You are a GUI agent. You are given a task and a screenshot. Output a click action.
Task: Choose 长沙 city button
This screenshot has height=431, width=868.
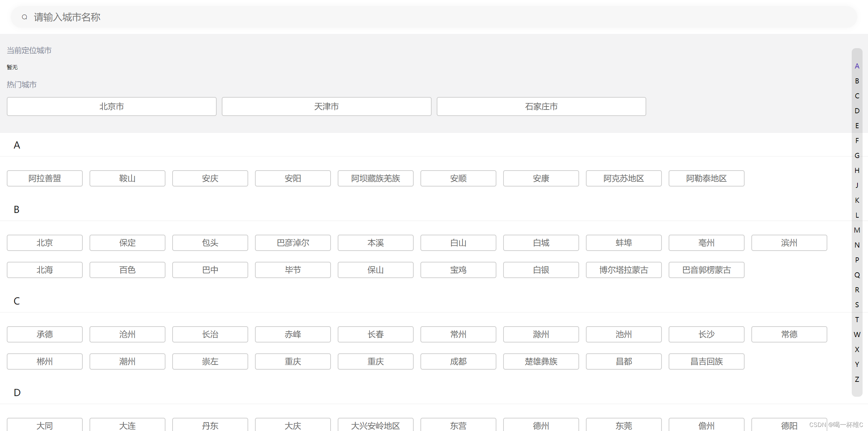[707, 334]
